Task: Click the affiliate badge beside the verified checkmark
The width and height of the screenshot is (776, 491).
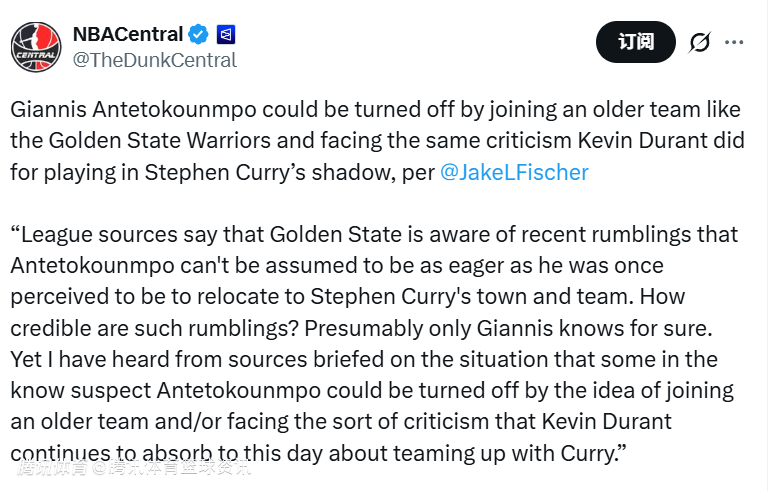Action: pos(227,34)
